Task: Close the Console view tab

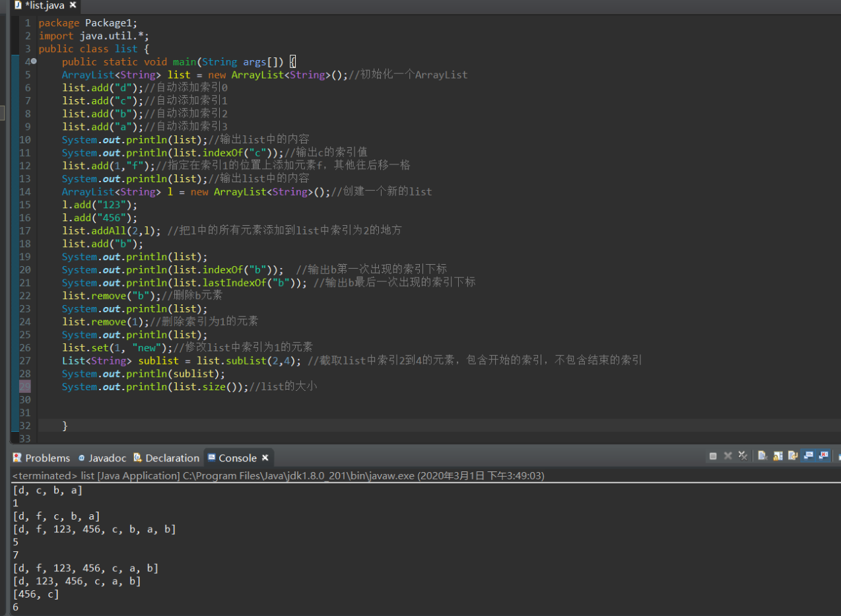Action: (265, 458)
